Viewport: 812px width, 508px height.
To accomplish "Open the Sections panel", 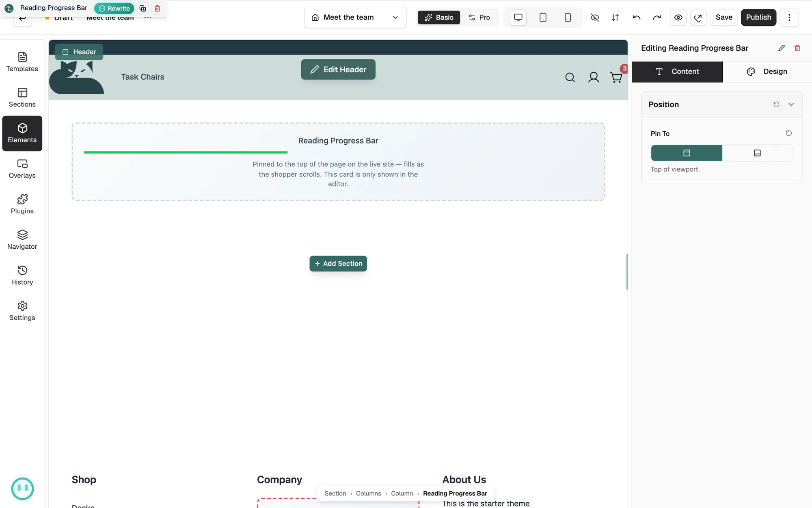I will (x=22, y=98).
